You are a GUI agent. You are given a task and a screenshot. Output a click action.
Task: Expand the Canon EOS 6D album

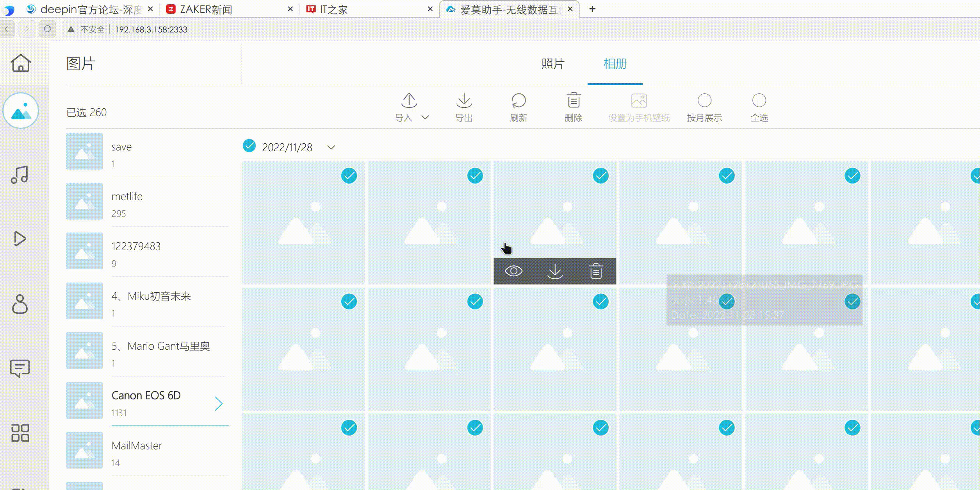pyautogui.click(x=219, y=403)
